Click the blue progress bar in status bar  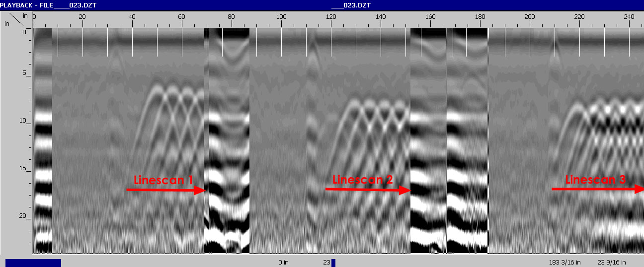[x=33, y=263]
